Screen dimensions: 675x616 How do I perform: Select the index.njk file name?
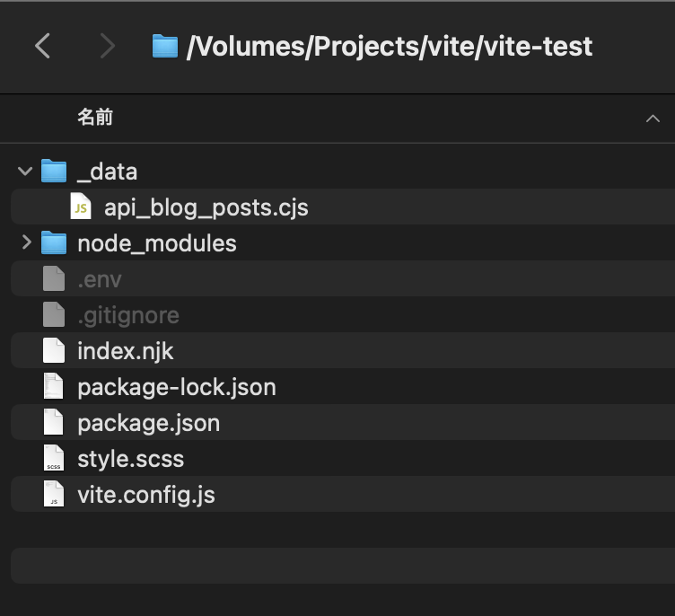click(126, 351)
